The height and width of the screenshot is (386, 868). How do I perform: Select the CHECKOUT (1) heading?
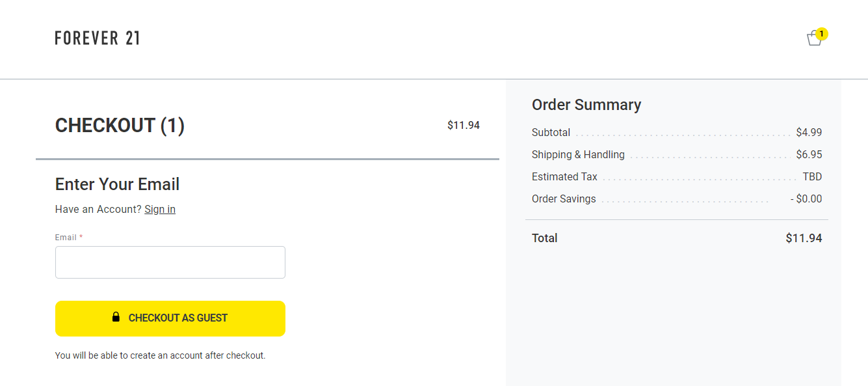[120, 125]
